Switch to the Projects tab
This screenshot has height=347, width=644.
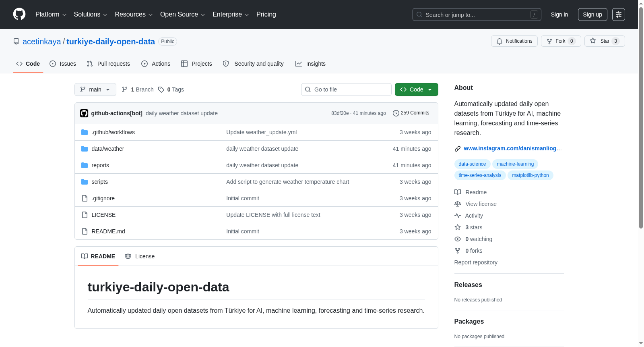[x=196, y=64]
